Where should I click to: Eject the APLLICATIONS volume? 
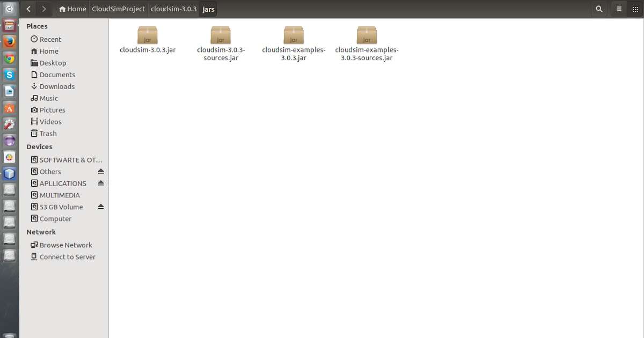(x=100, y=183)
